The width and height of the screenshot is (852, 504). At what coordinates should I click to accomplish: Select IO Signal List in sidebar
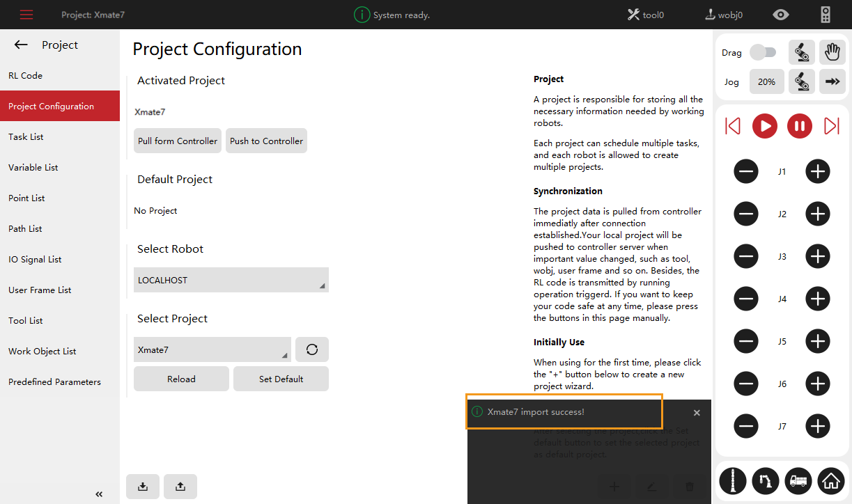[x=35, y=260]
